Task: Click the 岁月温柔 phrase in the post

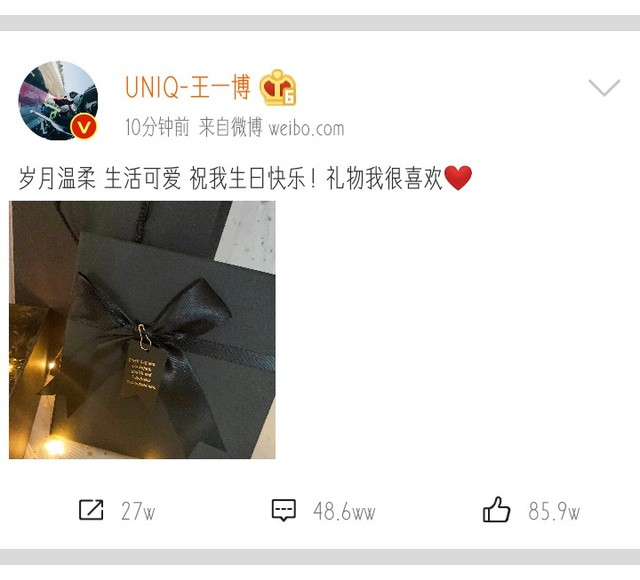Action: click(57, 178)
